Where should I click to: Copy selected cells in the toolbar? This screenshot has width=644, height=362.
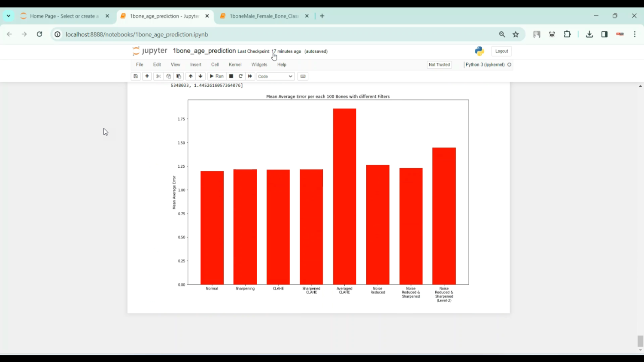tap(169, 76)
